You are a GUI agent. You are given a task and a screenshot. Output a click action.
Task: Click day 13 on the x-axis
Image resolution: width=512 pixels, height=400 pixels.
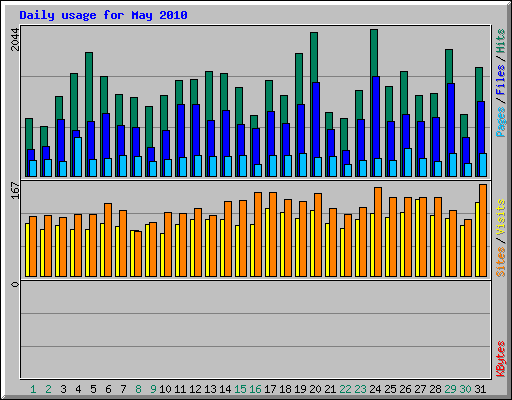pyautogui.click(x=210, y=389)
